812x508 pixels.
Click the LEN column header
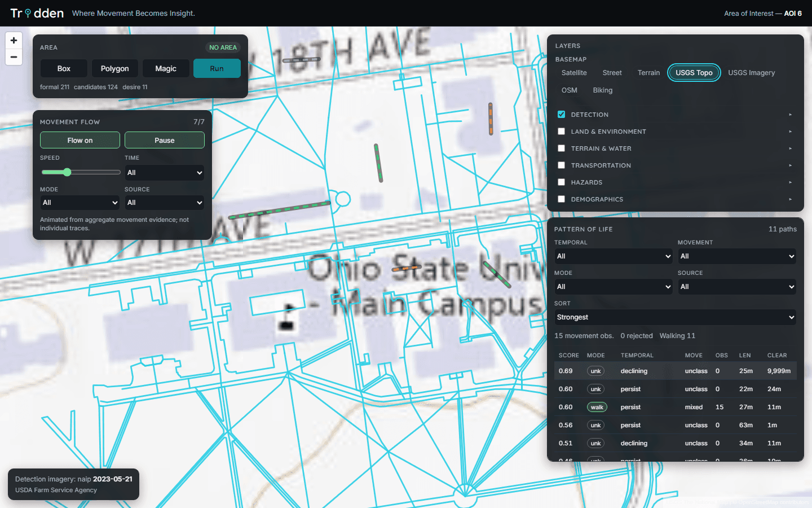coord(745,355)
